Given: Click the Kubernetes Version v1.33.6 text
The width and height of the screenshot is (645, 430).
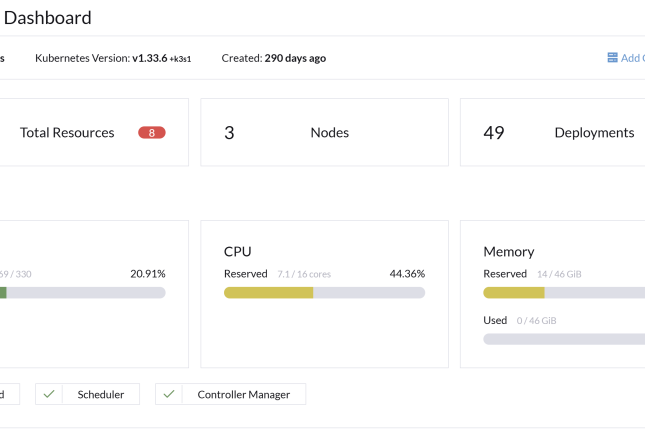Looking at the screenshot, I should click(113, 58).
